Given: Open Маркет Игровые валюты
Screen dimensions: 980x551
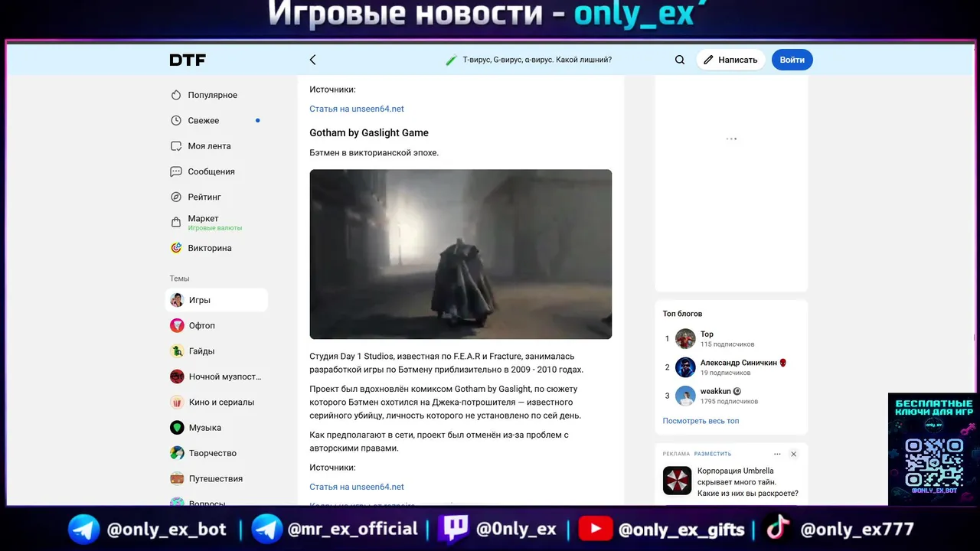Looking at the screenshot, I should pyautogui.click(x=214, y=223).
